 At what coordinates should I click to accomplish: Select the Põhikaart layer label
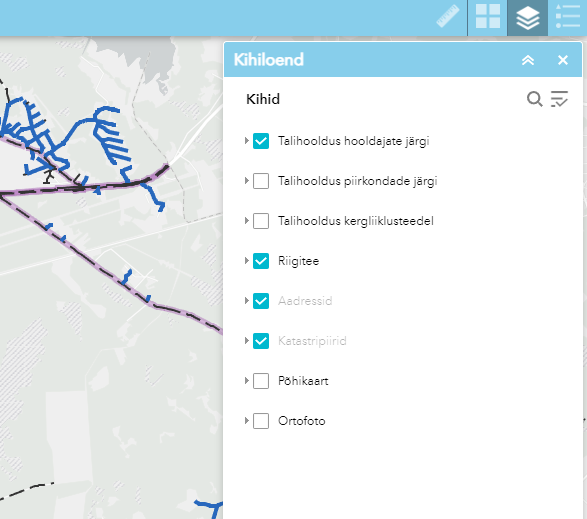(x=303, y=381)
